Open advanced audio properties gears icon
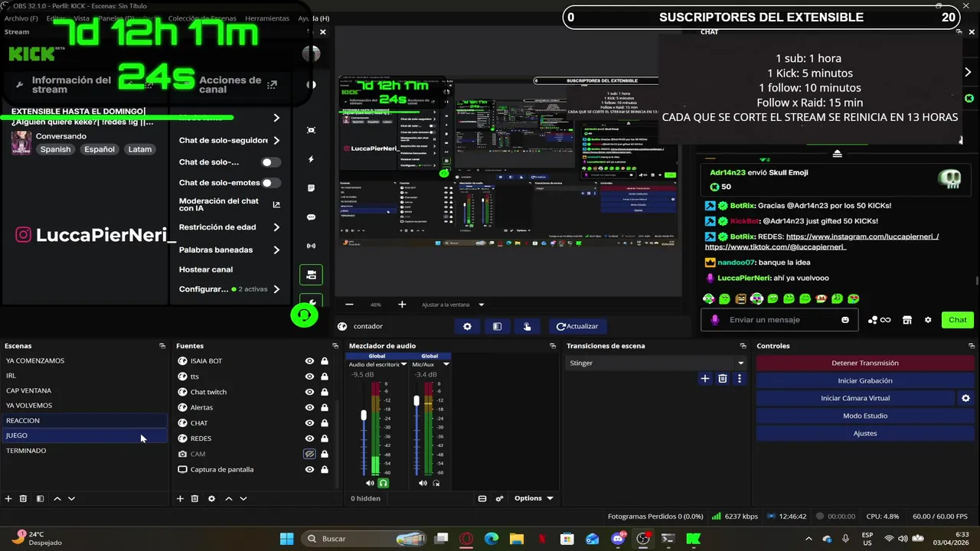The height and width of the screenshot is (551, 980). click(x=499, y=498)
